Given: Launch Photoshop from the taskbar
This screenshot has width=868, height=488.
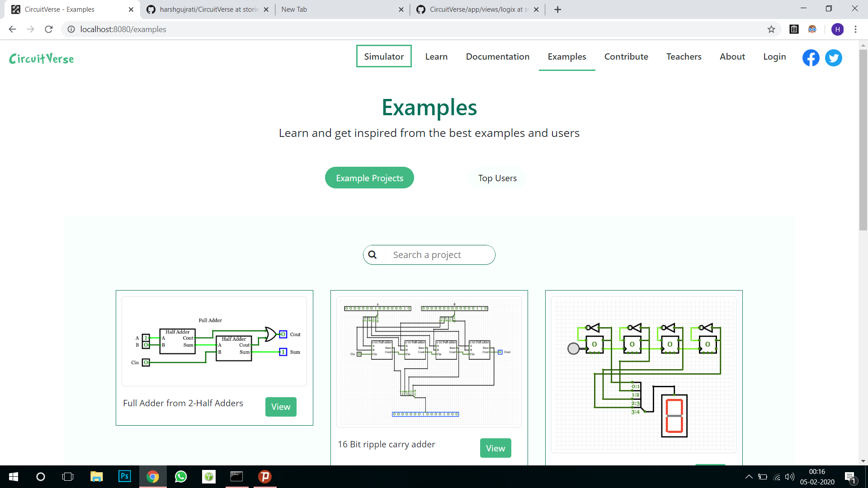Looking at the screenshot, I should 124,476.
